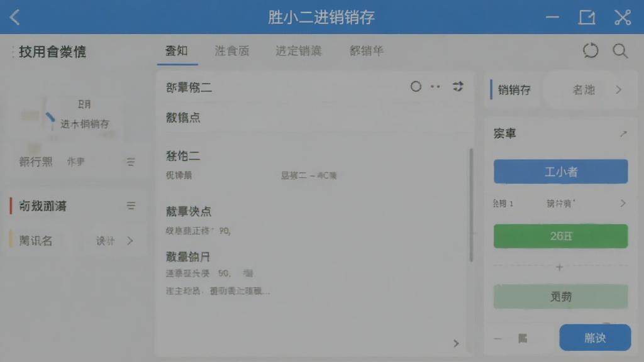Click the plus icon below the green 26 button

point(559,267)
